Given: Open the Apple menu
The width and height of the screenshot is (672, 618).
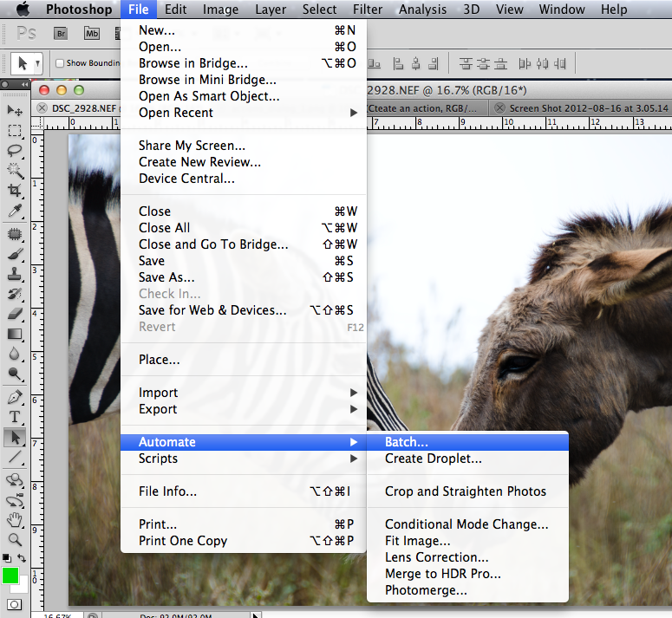Looking at the screenshot, I should pos(23,10).
